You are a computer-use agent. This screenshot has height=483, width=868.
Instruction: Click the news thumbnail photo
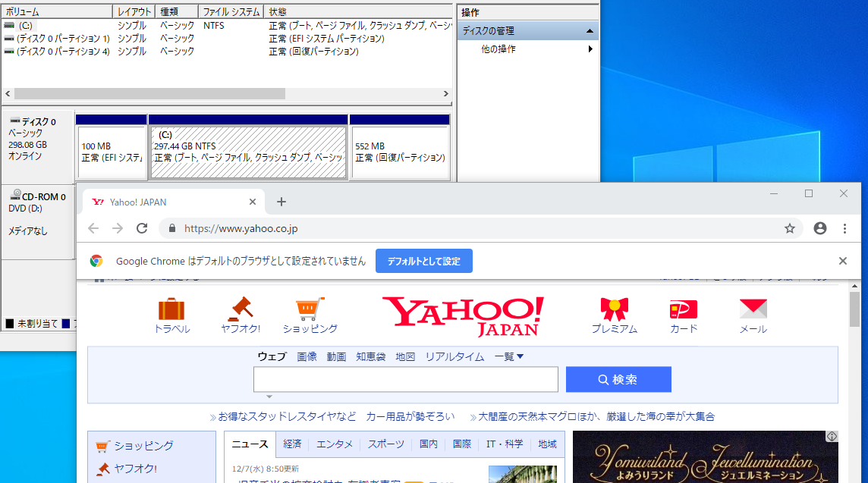[523, 474]
